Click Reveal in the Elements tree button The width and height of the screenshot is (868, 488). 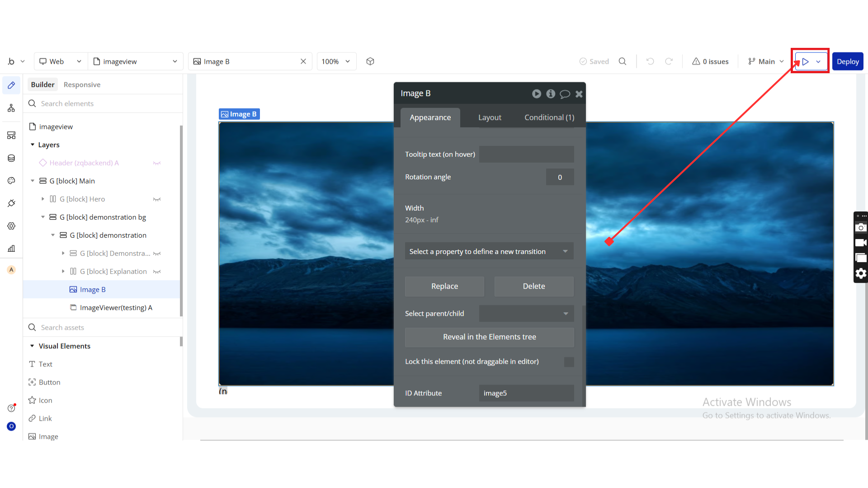click(x=489, y=337)
